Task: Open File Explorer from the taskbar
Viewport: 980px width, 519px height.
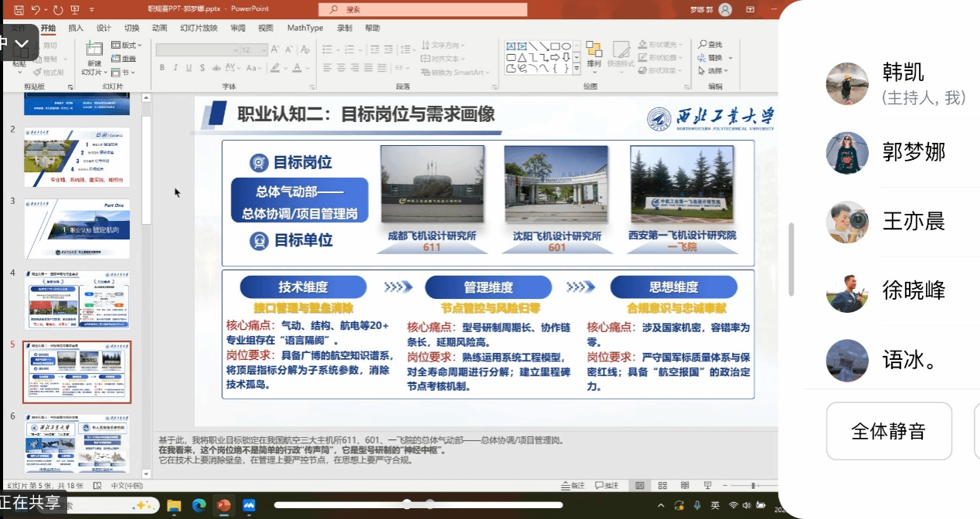Action: tap(174, 505)
